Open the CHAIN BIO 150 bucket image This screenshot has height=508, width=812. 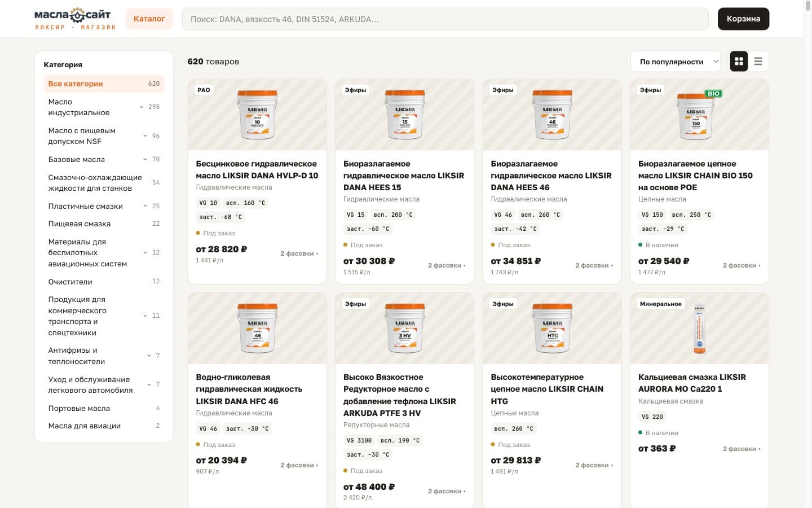tap(699, 115)
